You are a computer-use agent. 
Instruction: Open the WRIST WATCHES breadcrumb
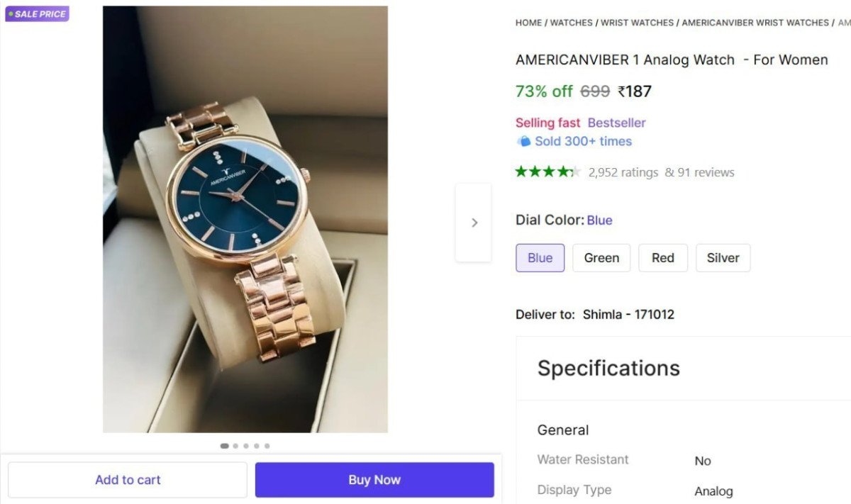pos(636,22)
